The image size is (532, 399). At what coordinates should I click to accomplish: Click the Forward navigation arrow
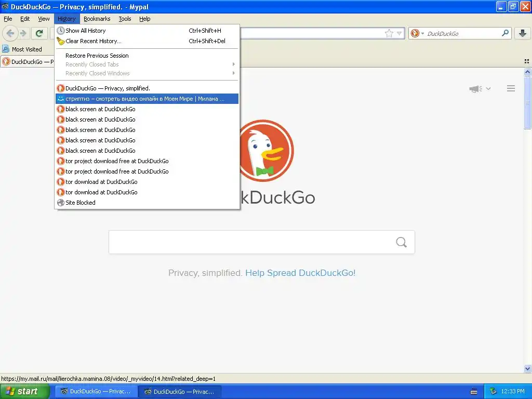pyautogui.click(x=23, y=33)
